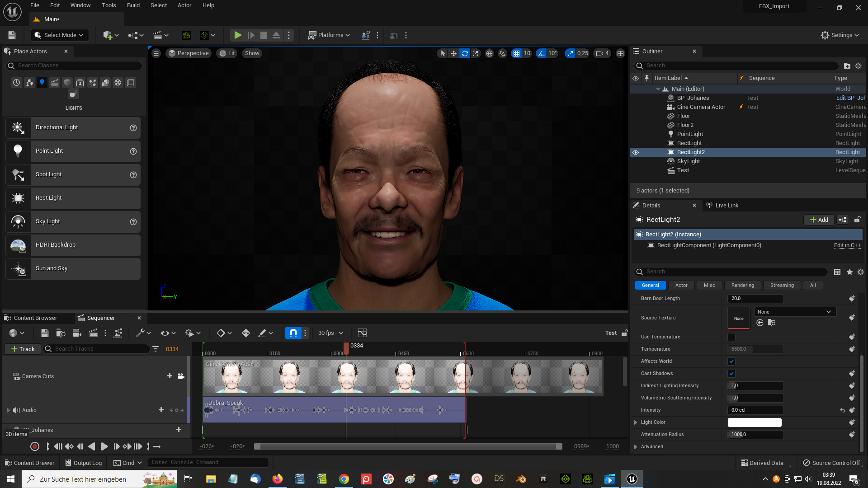The width and height of the screenshot is (868, 488).
Task: Click the Add component button in Details
Action: (x=819, y=220)
